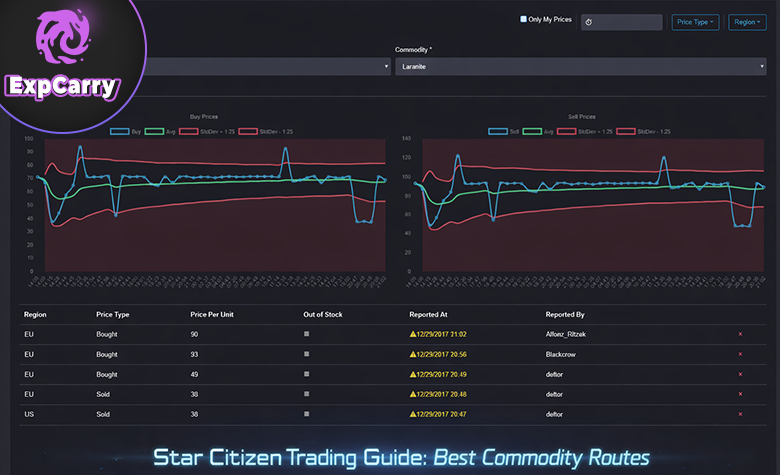Sort table by Out of Stock column
Image resolution: width=780 pixels, height=475 pixels.
click(323, 314)
